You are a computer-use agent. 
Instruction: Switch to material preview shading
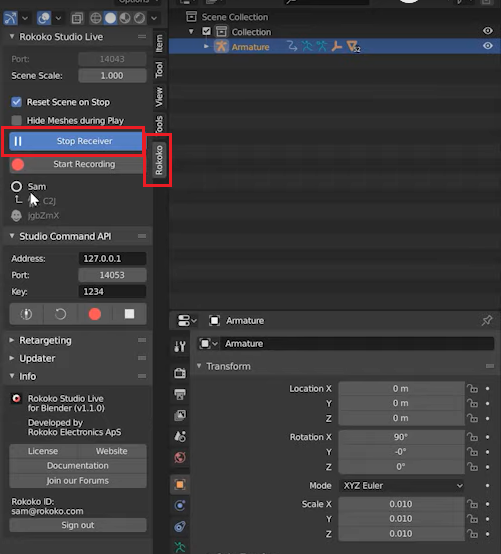coord(125,18)
